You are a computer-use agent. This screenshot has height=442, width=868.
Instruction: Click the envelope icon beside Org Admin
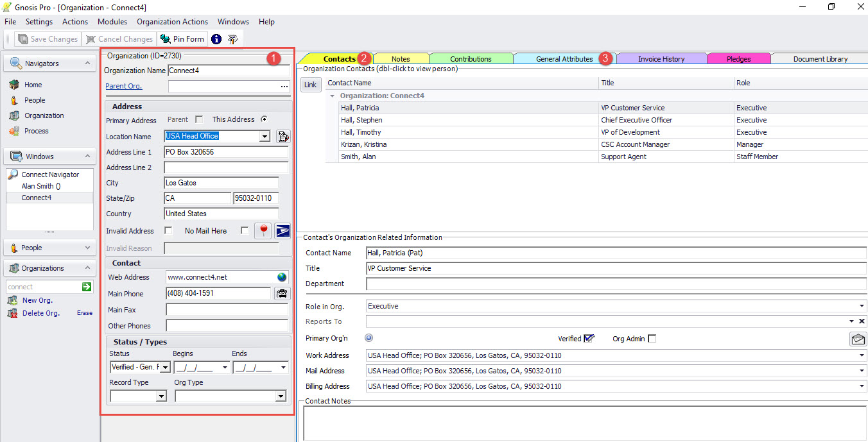coord(858,339)
